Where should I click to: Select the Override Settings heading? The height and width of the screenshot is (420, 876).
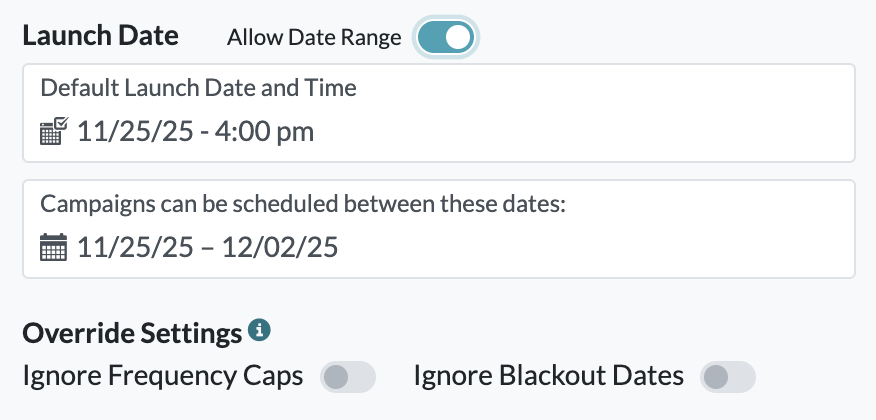pos(132,333)
